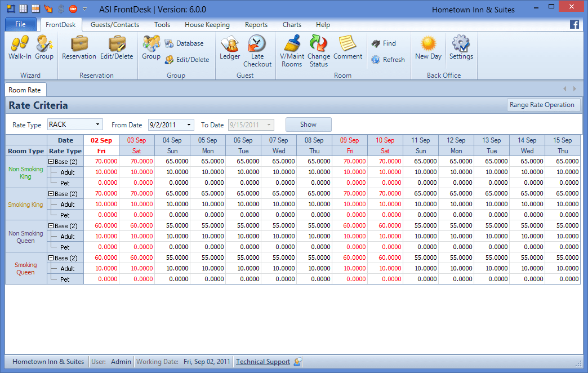Switch to the House Keeping tab
This screenshot has width=588, height=373.
click(207, 25)
